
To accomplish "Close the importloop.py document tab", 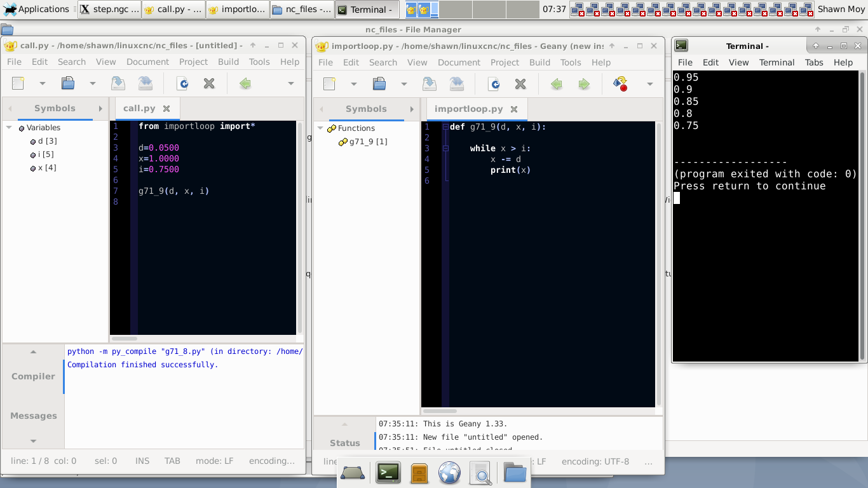I will (x=514, y=109).
